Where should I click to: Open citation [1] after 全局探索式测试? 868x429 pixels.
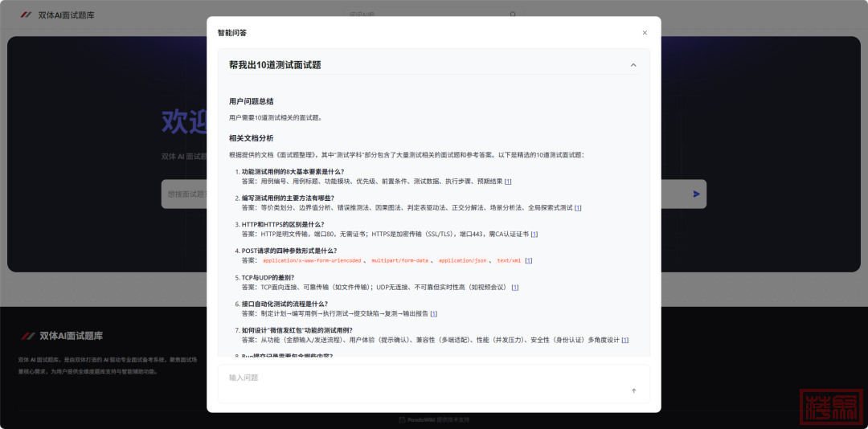pyautogui.click(x=578, y=208)
